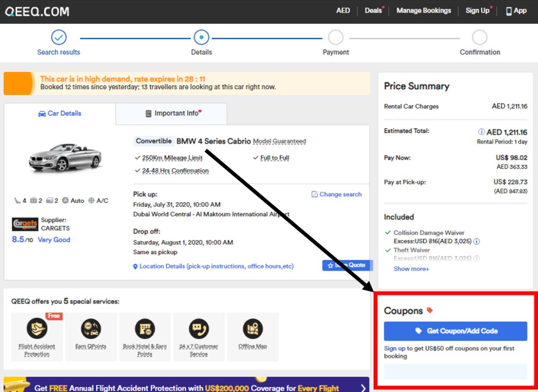Click the A/C snowflake icon
The image size is (538, 392).
(x=91, y=201)
